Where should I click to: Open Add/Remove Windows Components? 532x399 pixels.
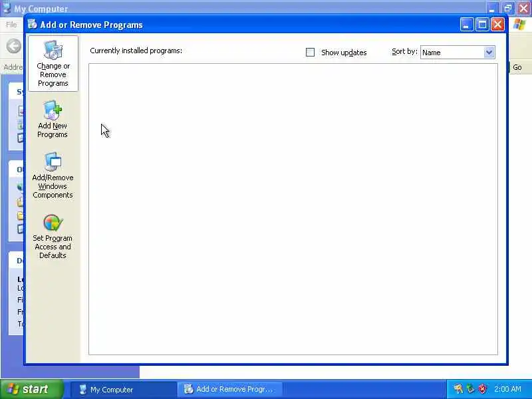[x=53, y=176]
